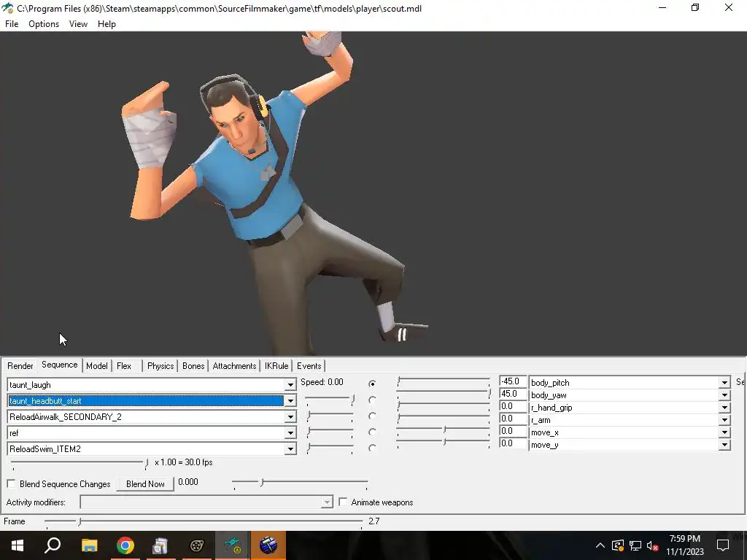Open the security tray icon with warning
This screenshot has height=560, width=747.
point(617,545)
